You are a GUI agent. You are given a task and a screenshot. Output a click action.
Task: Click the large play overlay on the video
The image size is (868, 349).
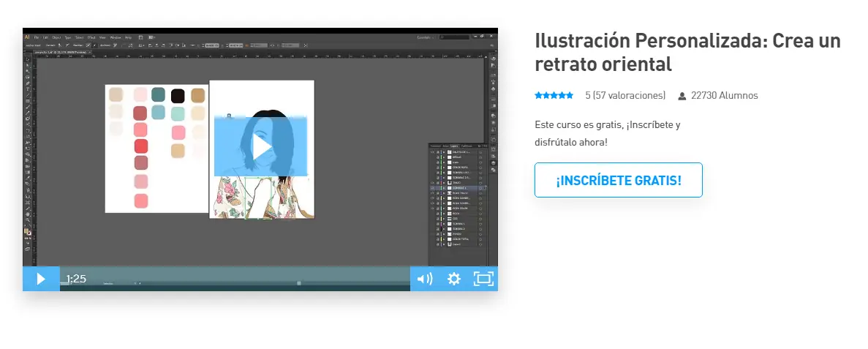tap(261, 146)
